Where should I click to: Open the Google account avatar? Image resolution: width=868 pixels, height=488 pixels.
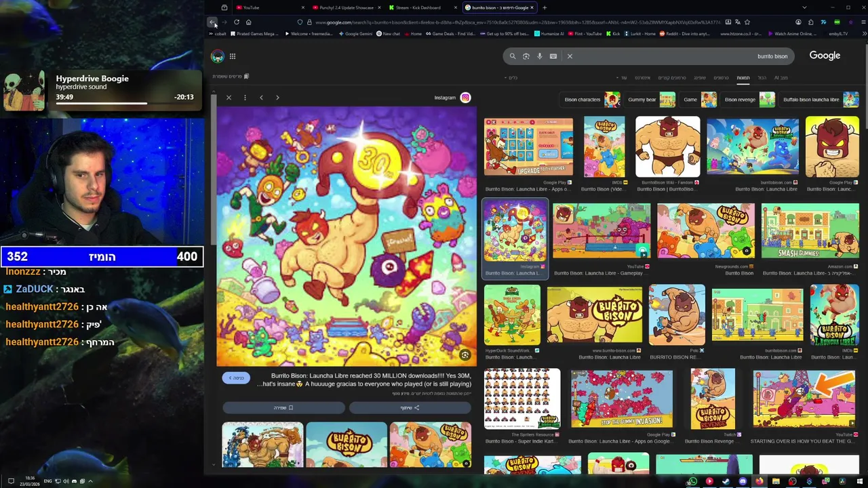(x=217, y=56)
